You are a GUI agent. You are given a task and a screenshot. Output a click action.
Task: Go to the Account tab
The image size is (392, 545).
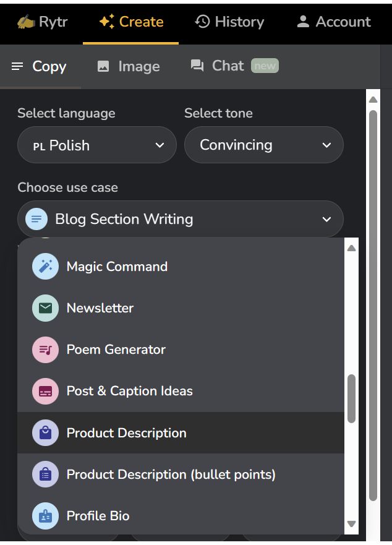point(334,22)
